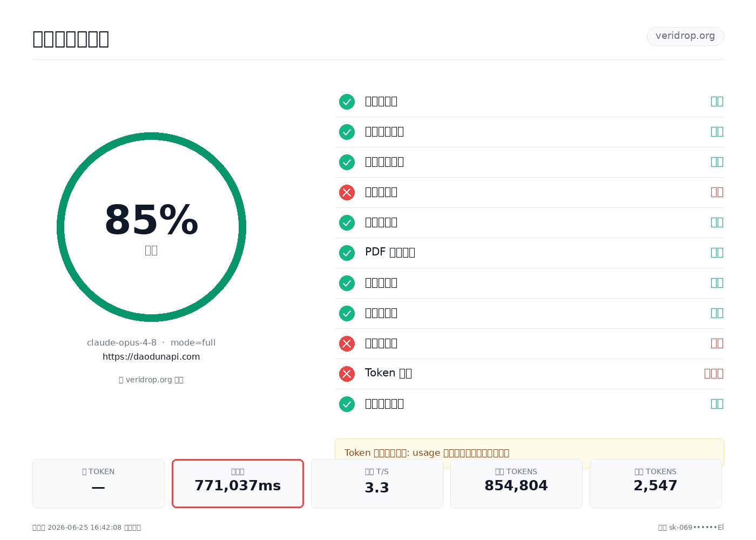Open the veridrop.org badge at top right
756x540 pixels.
pyautogui.click(x=685, y=36)
